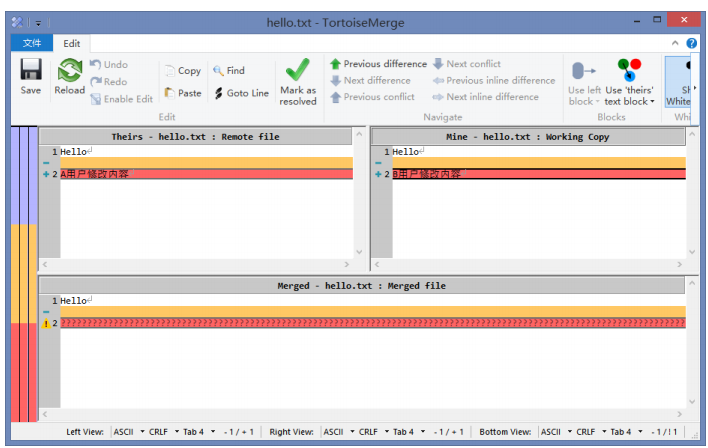Save the merged file

click(31, 76)
